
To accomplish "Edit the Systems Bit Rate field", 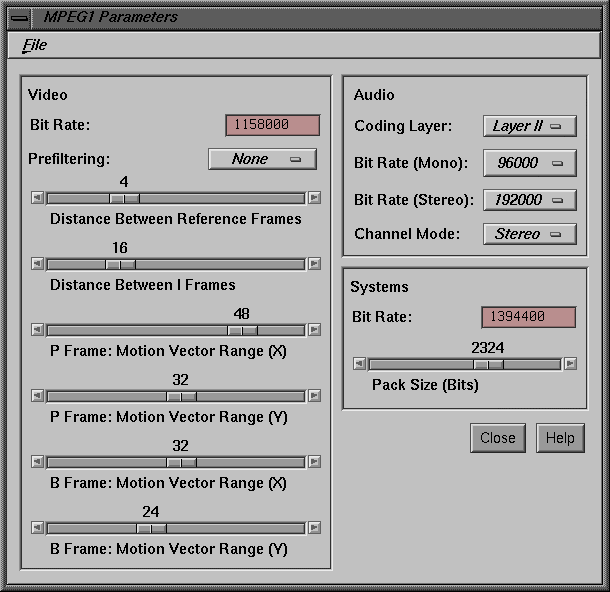I will tap(529, 317).
